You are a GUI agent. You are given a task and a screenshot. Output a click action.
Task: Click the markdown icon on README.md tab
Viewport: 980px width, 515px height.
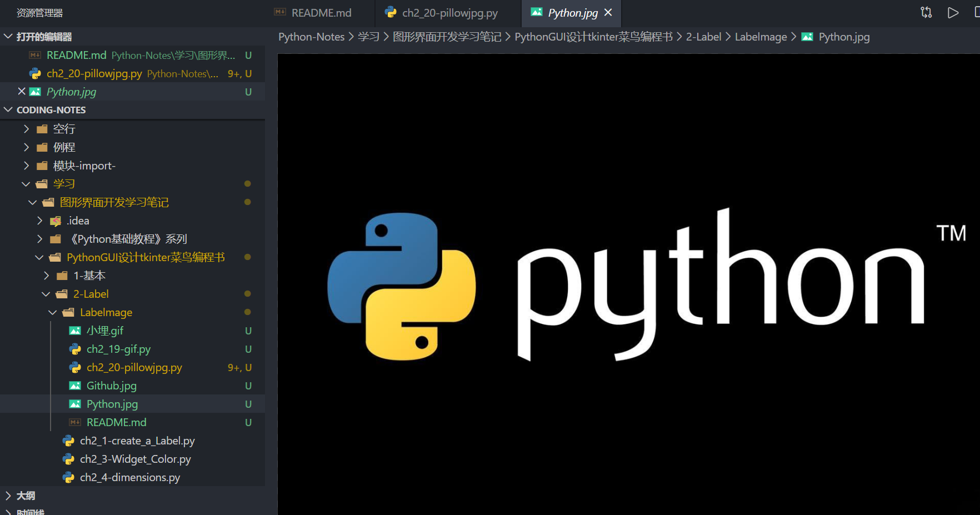tap(280, 12)
